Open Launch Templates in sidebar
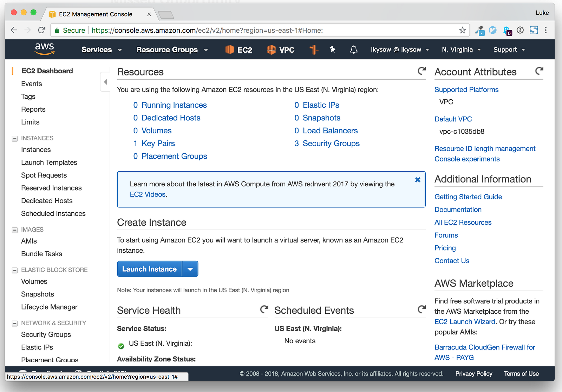Image resolution: width=562 pixels, height=392 pixels. 49,162
